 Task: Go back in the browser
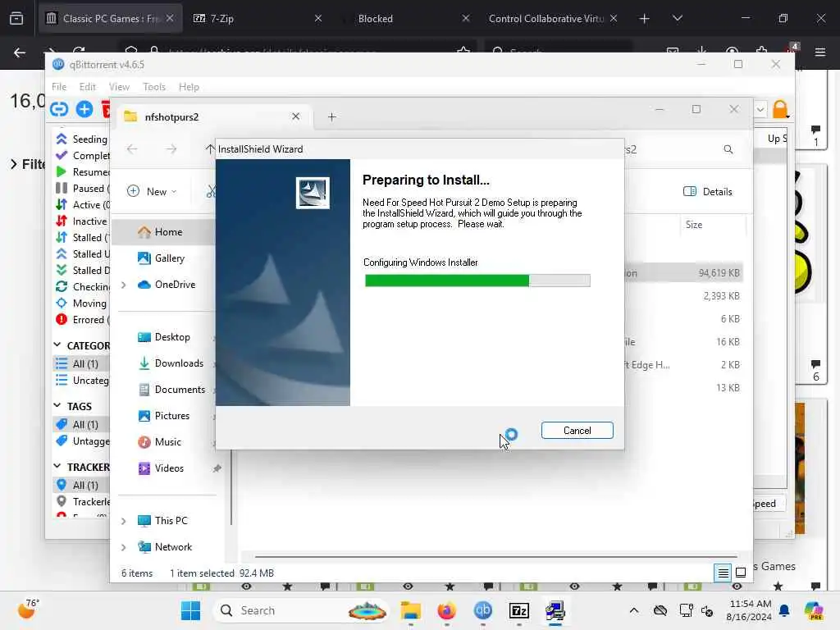[20, 52]
